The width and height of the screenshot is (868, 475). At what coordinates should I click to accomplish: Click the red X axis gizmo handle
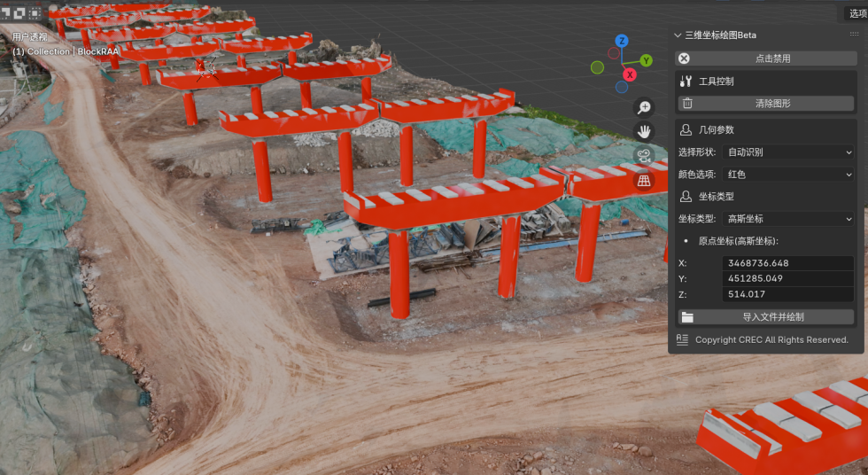[x=630, y=75]
